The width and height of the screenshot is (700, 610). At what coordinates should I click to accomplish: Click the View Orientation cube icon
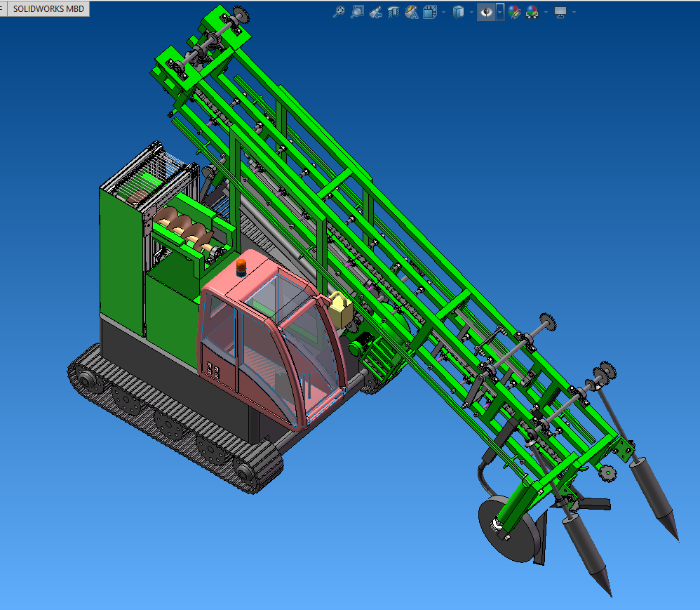click(430, 12)
